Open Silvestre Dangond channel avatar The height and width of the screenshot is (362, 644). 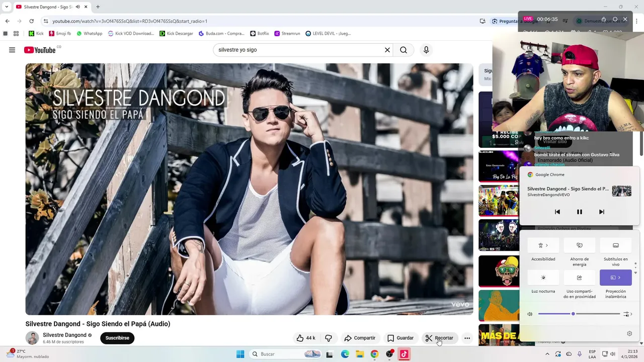pyautogui.click(x=32, y=338)
